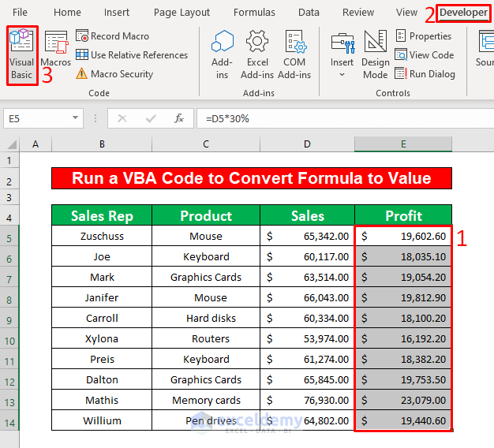Open the Visual Basic editor
The width and height of the screenshot is (494, 448).
pyautogui.click(x=21, y=54)
